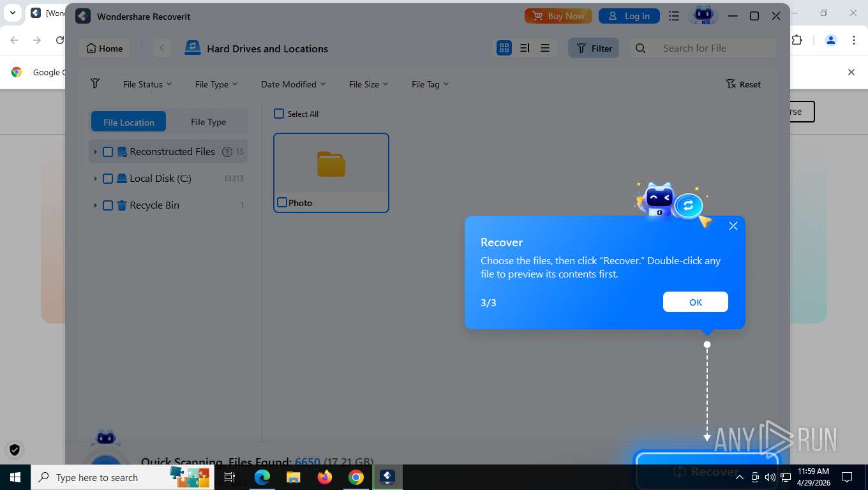This screenshot has height=490, width=868.
Task: Click OK in the Recover tip
Action: [696, 302]
